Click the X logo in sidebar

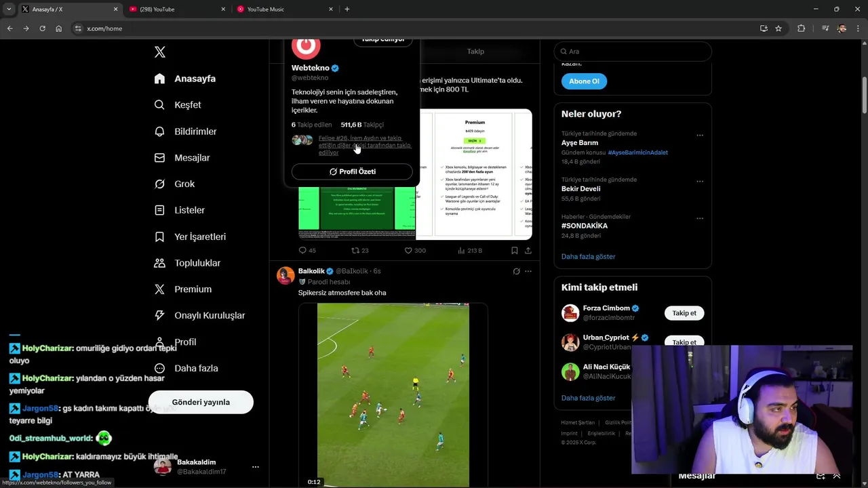pos(159,52)
